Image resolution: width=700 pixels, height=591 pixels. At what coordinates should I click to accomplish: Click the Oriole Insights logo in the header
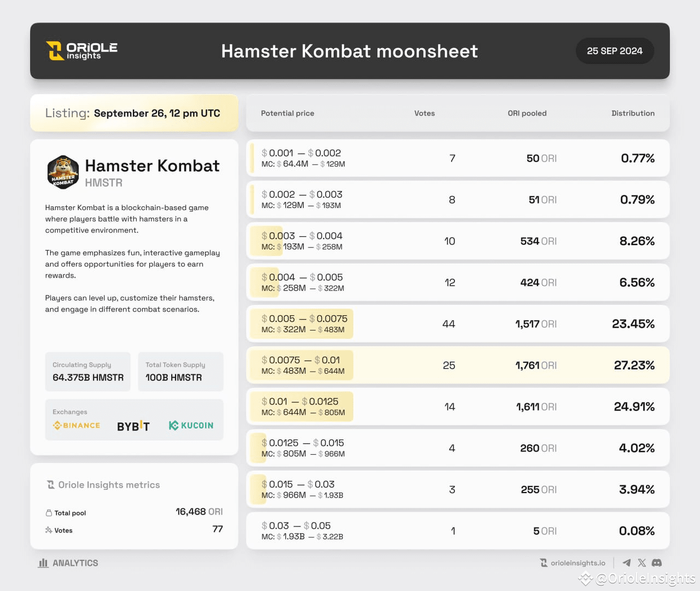pos(81,51)
